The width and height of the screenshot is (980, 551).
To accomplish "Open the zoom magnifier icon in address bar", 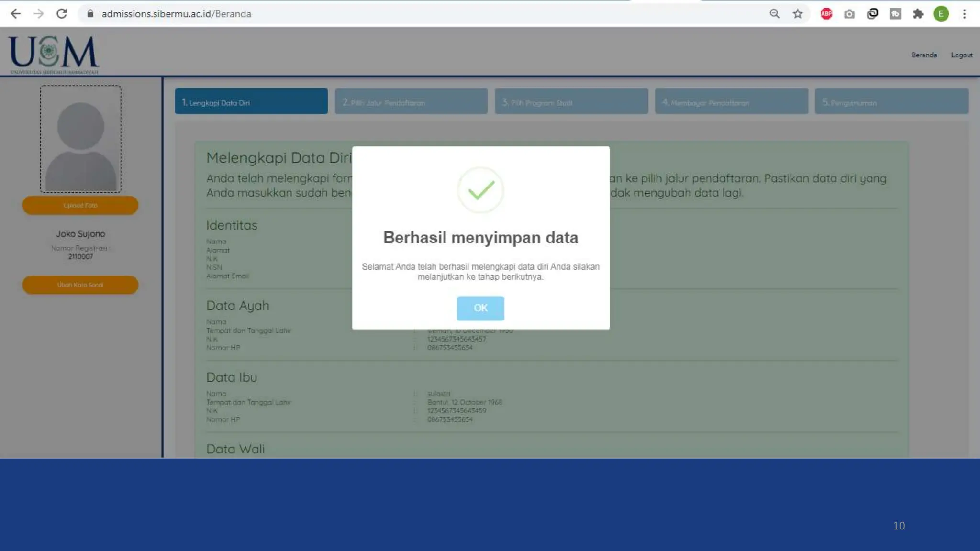I will click(x=774, y=14).
